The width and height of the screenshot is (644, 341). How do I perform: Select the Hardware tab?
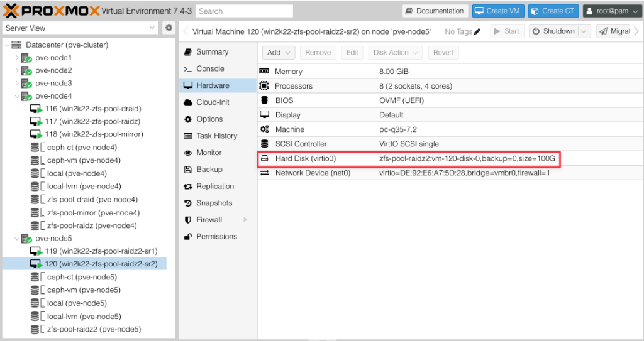[x=218, y=85]
